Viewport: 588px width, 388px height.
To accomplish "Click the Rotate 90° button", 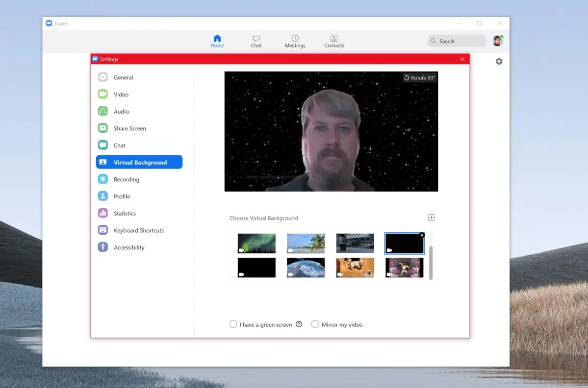I will click(419, 78).
